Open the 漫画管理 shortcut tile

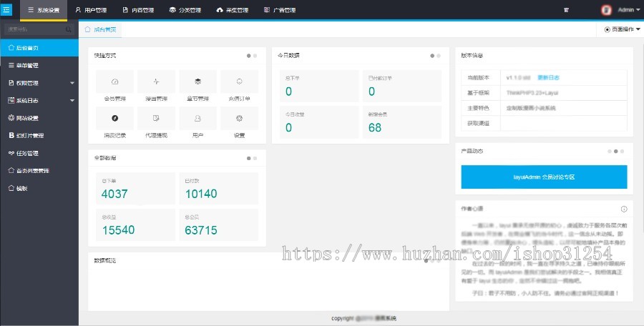156,86
